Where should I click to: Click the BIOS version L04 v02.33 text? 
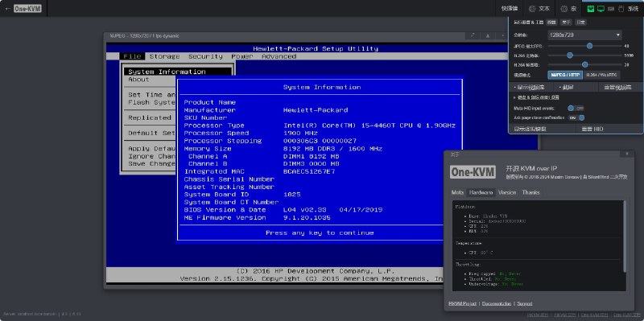click(309, 210)
